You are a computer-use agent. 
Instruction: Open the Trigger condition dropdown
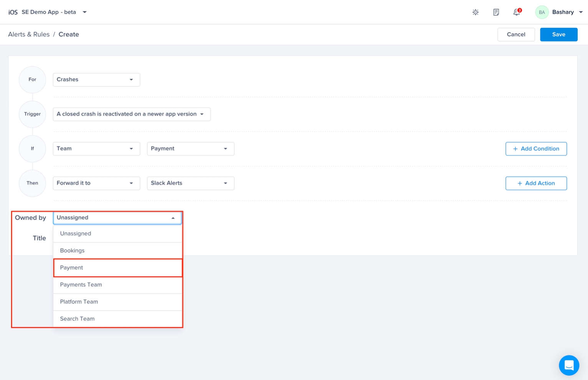[x=131, y=114]
